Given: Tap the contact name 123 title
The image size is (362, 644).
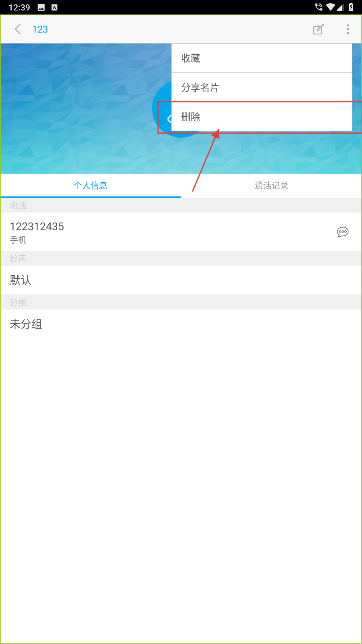Looking at the screenshot, I should pos(40,29).
